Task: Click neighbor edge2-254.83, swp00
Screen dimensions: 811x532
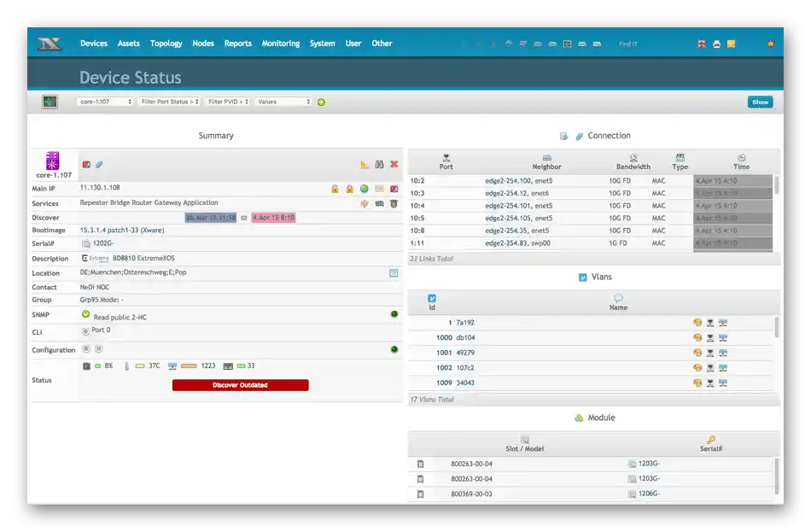Action: (x=517, y=243)
